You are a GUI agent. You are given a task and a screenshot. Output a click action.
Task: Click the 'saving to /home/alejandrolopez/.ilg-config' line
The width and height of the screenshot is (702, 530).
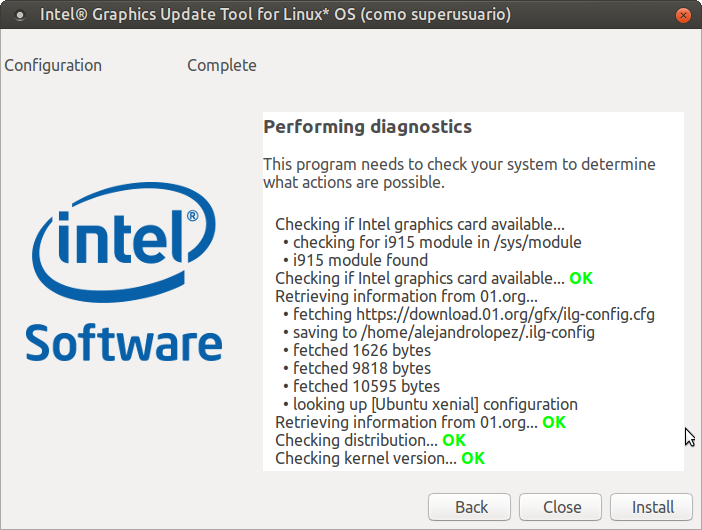443,332
